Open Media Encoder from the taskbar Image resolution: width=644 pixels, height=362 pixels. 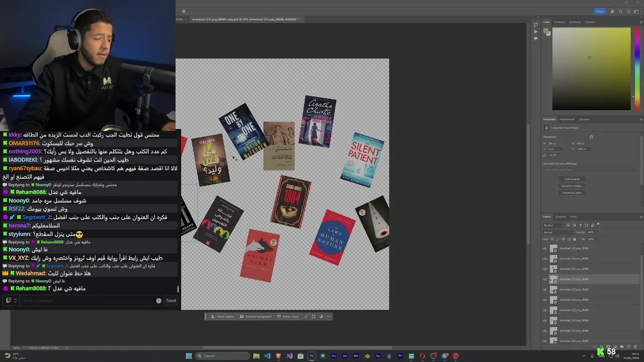(356, 356)
